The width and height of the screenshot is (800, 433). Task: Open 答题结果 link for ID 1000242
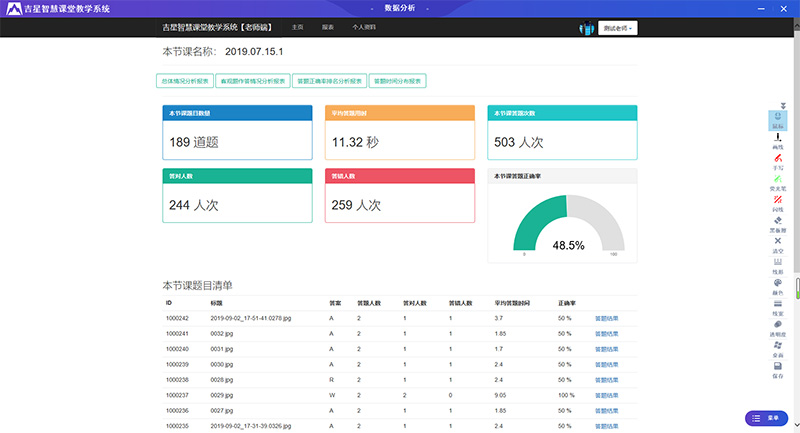(x=606, y=318)
